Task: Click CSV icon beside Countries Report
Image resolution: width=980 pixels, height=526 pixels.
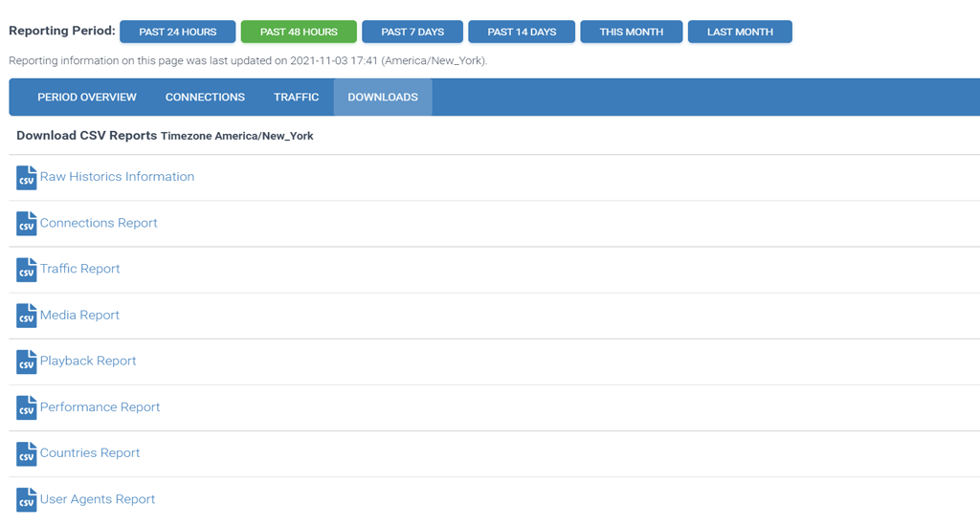Action: pyautogui.click(x=26, y=453)
